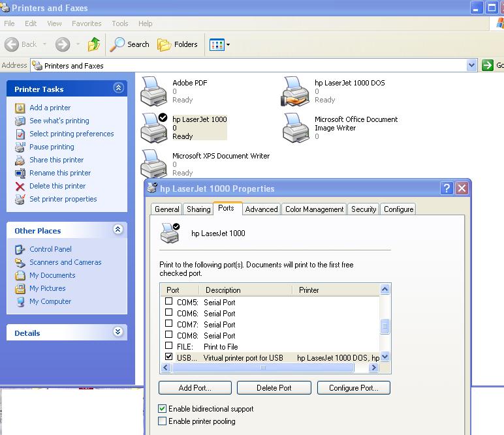
Task: Click the Up folder toolbar icon
Action: (94, 44)
